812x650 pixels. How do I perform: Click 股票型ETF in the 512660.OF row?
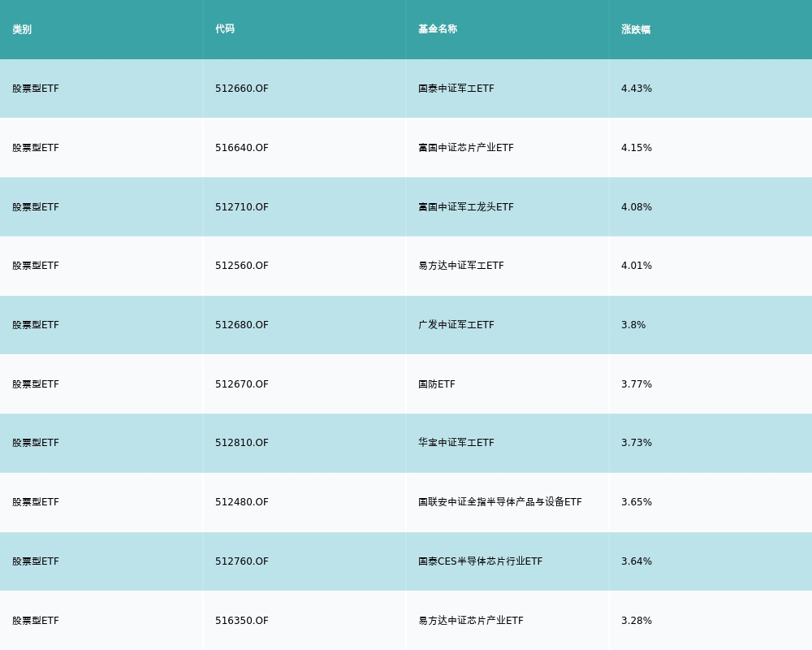(36, 89)
